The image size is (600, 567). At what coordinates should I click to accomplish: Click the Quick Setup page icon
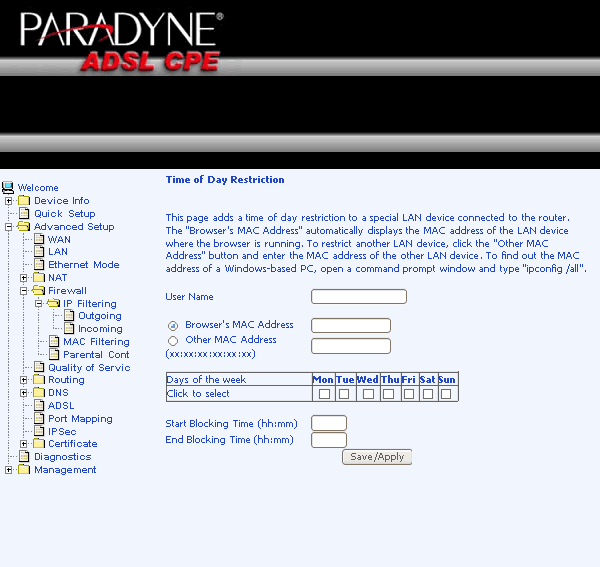coord(24,213)
